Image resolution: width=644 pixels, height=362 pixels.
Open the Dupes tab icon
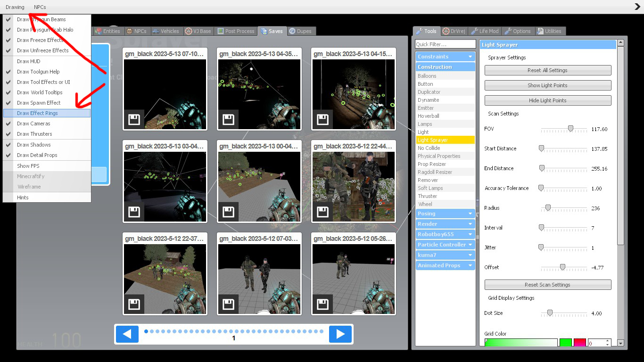pos(300,31)
